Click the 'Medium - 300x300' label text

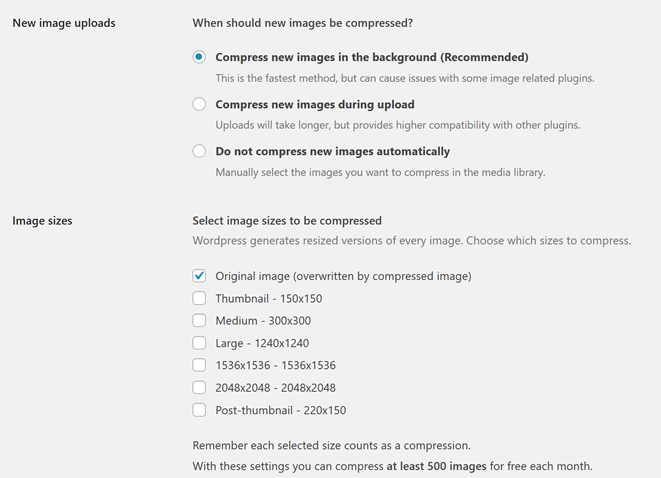pyautogui.click(x=263, y=321)
